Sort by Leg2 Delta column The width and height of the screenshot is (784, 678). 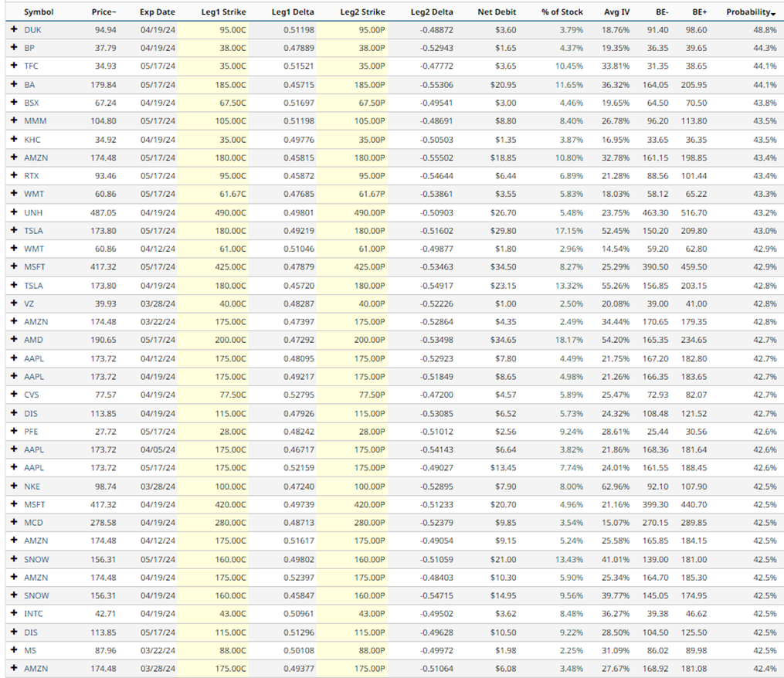(432, 12)
